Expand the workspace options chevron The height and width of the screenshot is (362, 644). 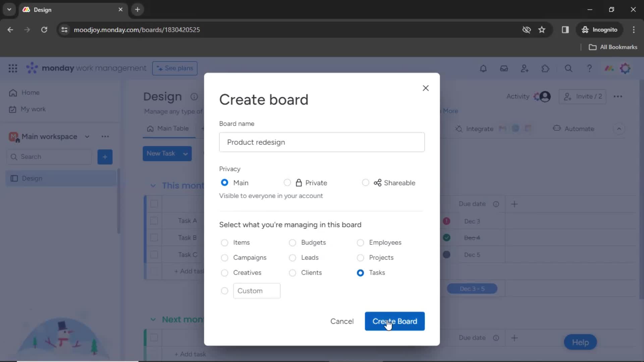click(x=87, y=136)
